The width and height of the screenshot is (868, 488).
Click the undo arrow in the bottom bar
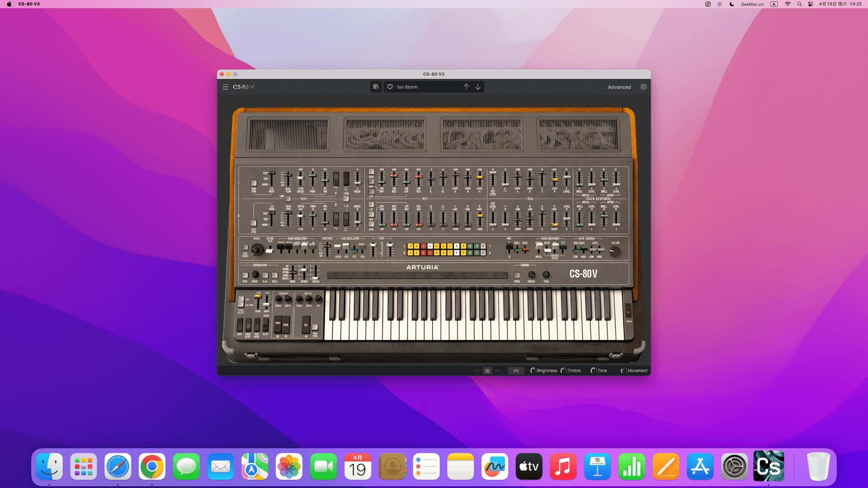coord(477,371)
